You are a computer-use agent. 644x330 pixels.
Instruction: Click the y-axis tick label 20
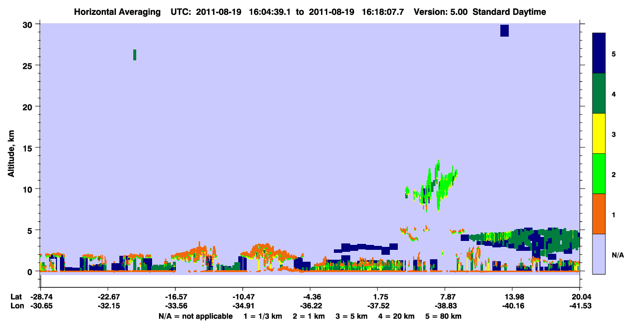(28, 106)
